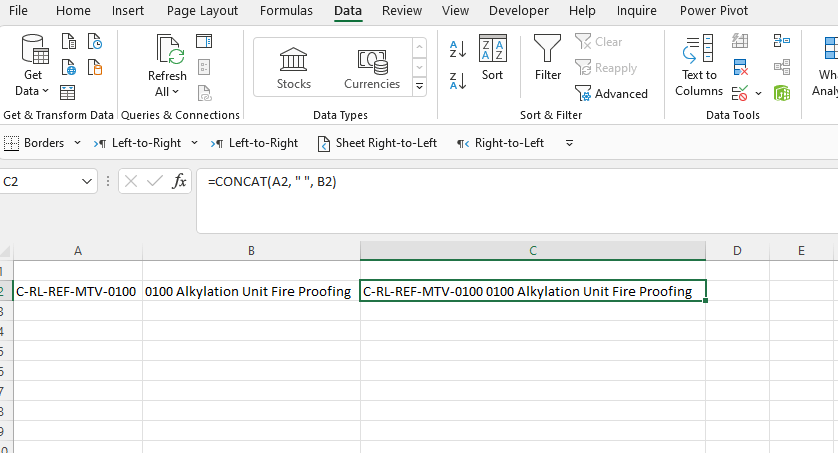Click first Left-to-Right text direction button
This screenshot has height=453, width=838.
point(137,143)
